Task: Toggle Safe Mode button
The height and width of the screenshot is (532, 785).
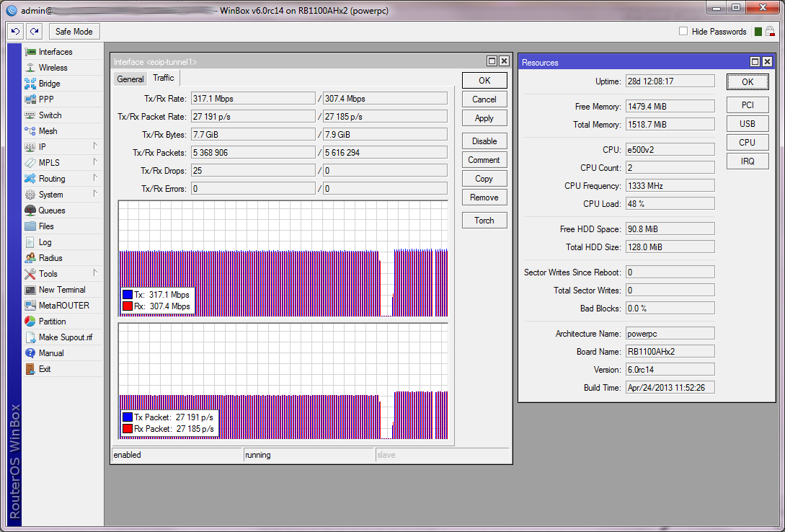Action: (74, 32)
